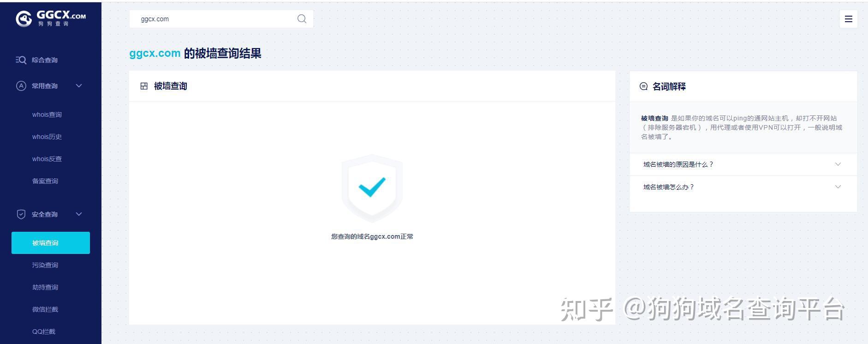Screen dimensions: 868x344
Task: Go to QQ拦截
Action: 43,332
